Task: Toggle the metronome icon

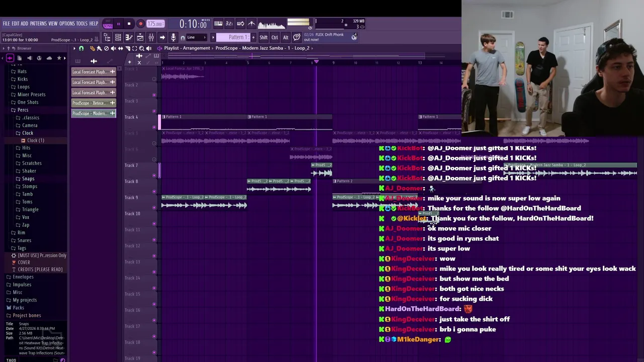Action: point(251,24)
